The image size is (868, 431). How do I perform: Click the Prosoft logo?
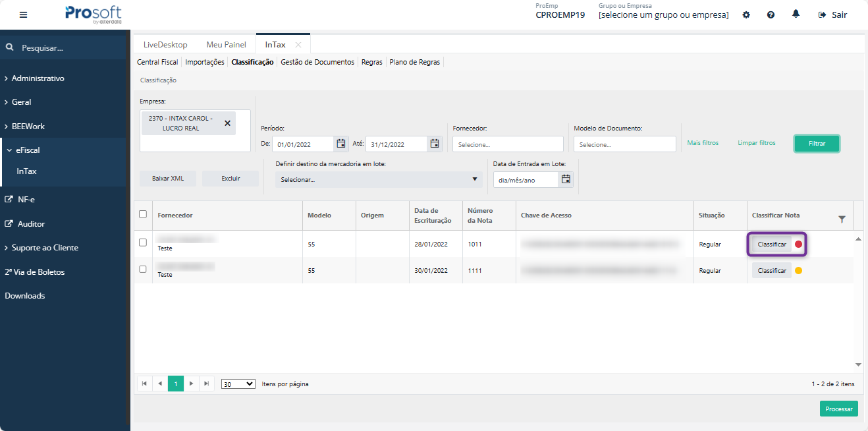pyautogui.click(x=94, y=14)
